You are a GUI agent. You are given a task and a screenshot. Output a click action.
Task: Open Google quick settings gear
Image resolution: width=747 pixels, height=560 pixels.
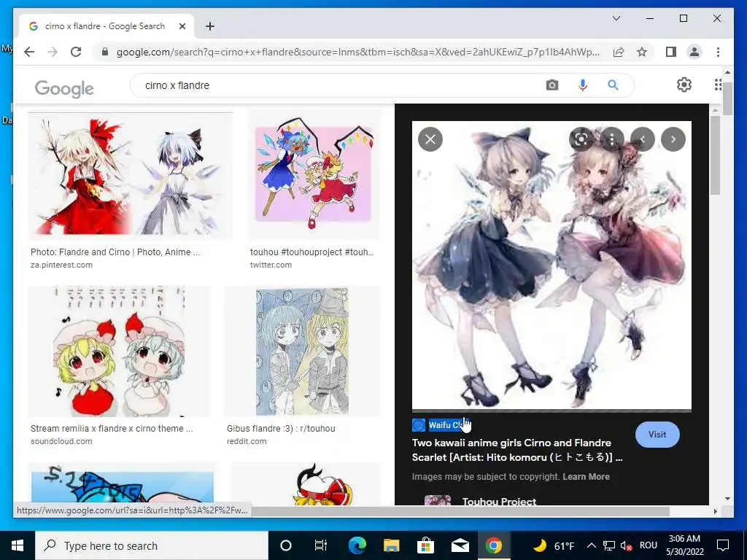(x=684, y=85)
